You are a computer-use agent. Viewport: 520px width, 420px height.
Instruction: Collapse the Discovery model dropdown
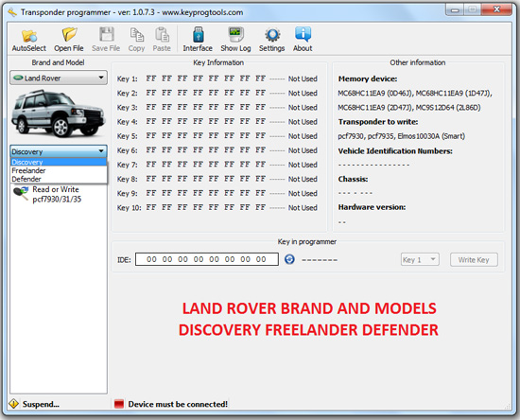(59, 151)
